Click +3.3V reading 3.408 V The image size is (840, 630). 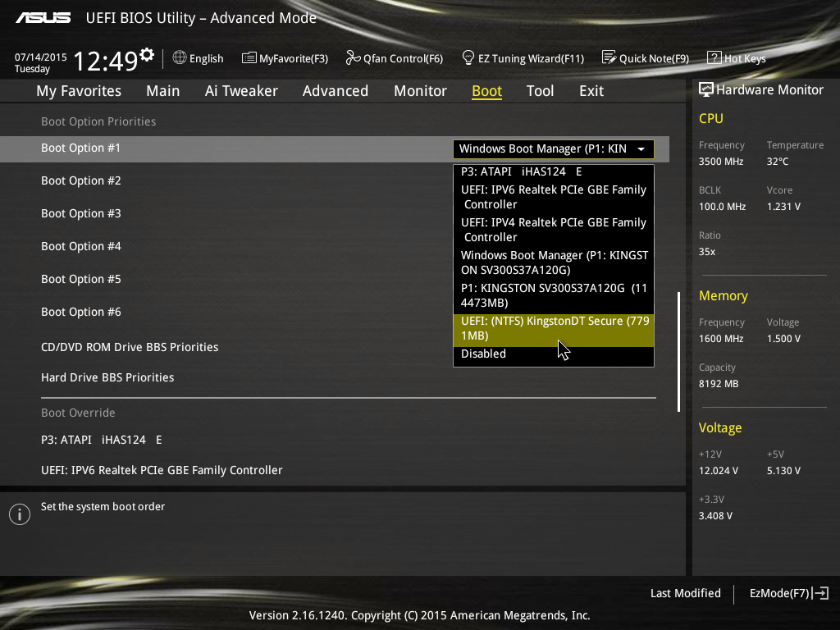pyautogui.click(x=715, y=515)
